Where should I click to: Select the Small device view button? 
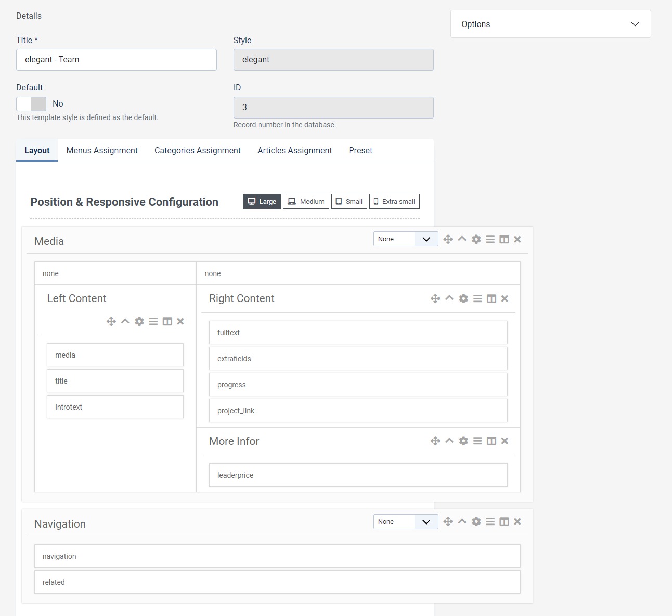[x=349, y=202]
